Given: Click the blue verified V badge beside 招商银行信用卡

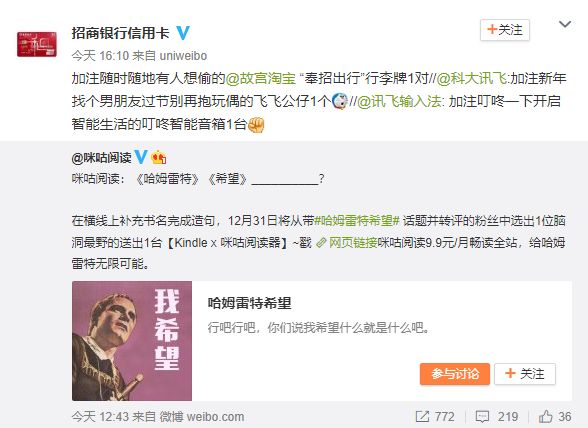Looking at the screenshot, I should pos(183,33).
